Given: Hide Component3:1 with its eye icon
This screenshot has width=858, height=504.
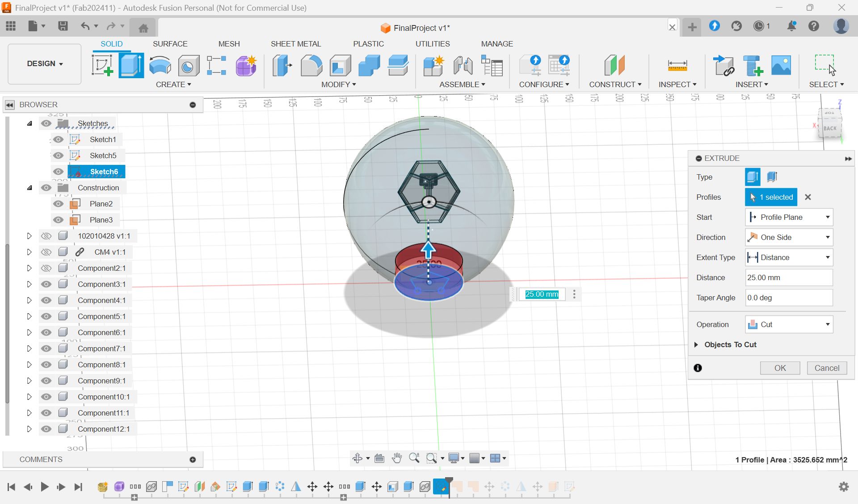Looking at the screenshot, I should [x=46, y=284].
